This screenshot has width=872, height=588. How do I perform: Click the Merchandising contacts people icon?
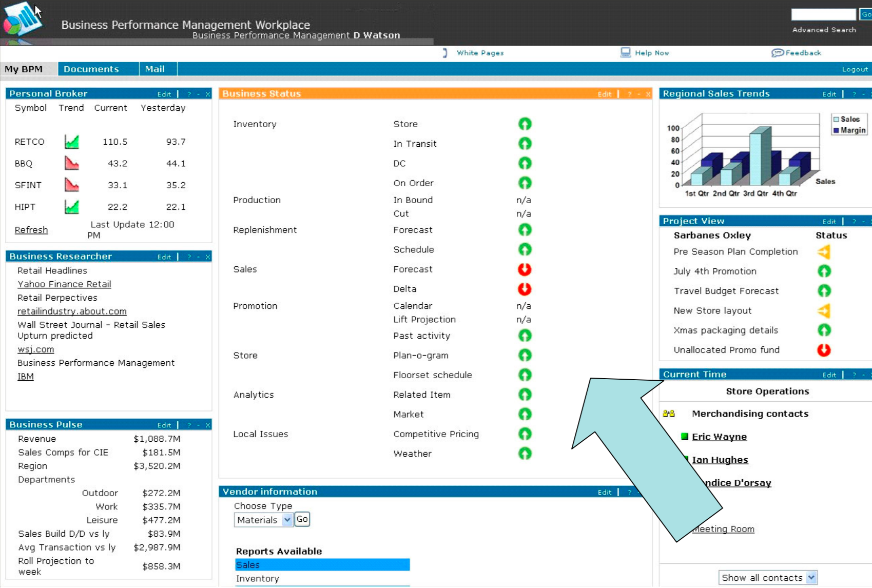pos(669,414)
